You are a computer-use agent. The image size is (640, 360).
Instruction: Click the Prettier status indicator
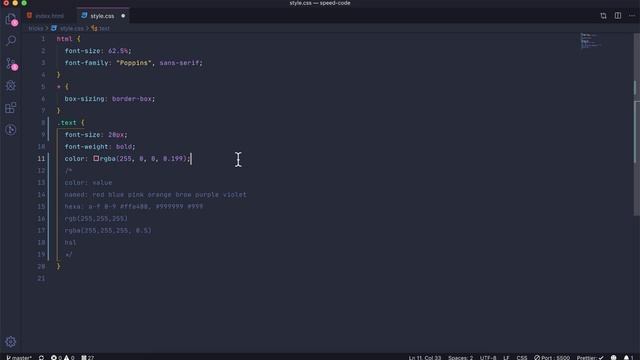590,357
